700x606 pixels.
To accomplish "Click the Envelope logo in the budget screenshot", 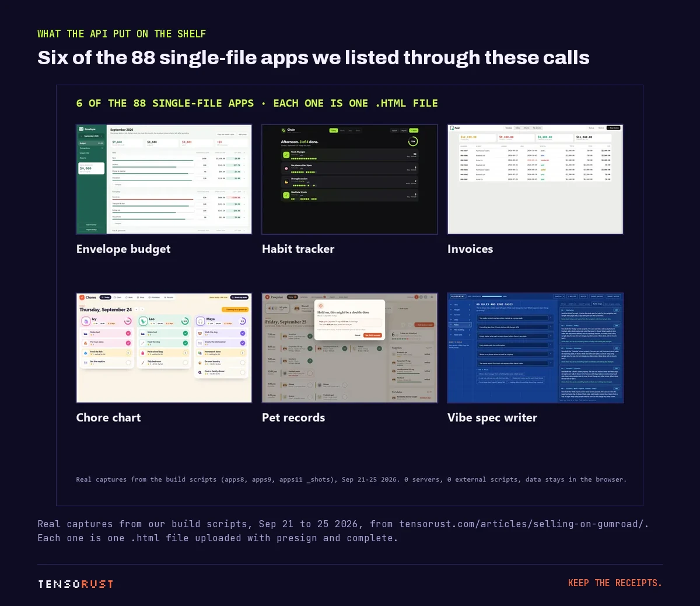I will click(x=81, y=129).
